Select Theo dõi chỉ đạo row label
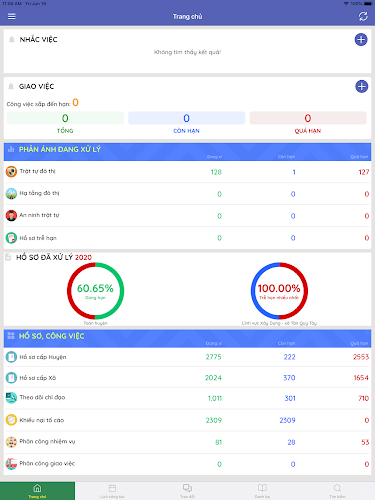 coord(42,397)
